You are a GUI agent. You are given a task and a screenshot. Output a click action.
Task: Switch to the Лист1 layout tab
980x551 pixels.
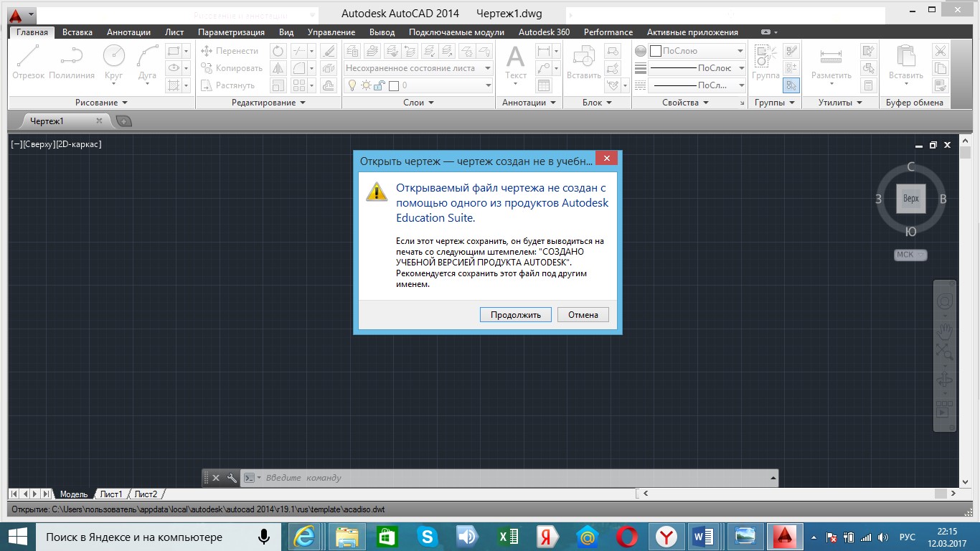coord(110,494)
